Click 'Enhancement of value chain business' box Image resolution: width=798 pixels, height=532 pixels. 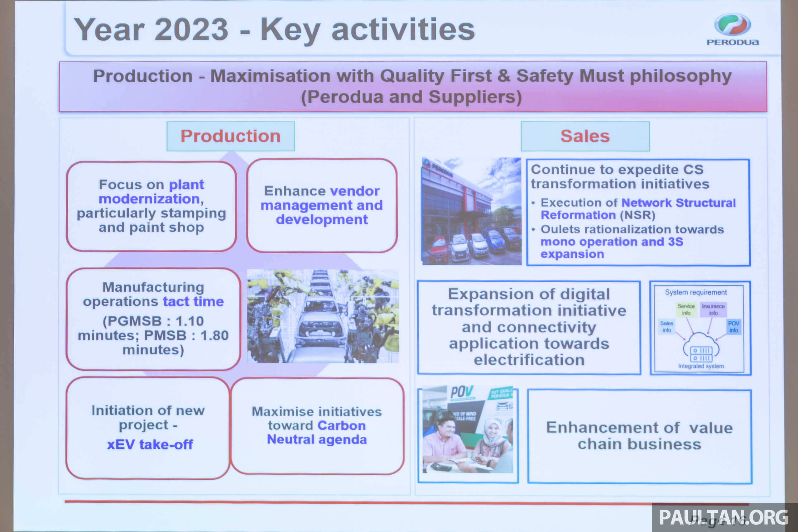pyautogui.click(x=640, y=436)
